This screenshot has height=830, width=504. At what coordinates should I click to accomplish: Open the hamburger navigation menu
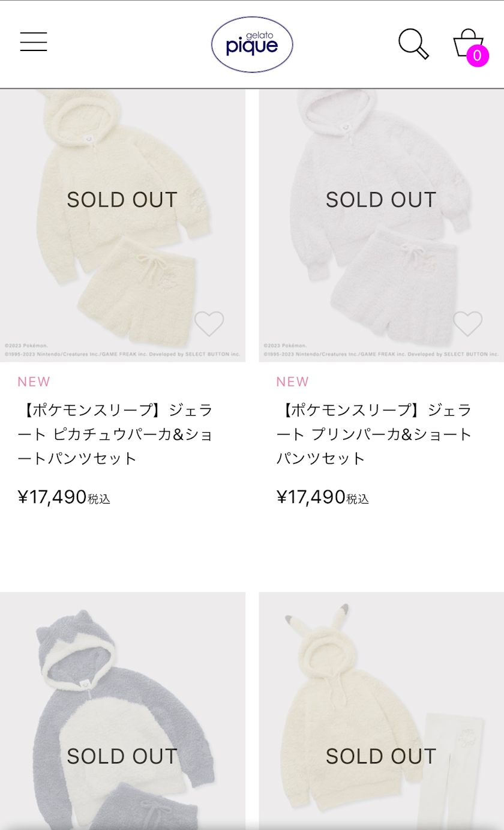pyautogui.click(x=34, y=42)
